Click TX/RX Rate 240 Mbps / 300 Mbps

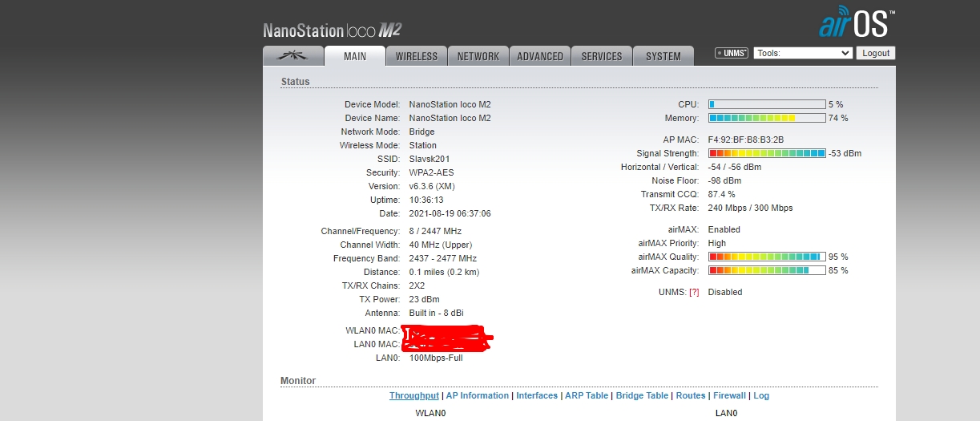(x=751, y=208)
